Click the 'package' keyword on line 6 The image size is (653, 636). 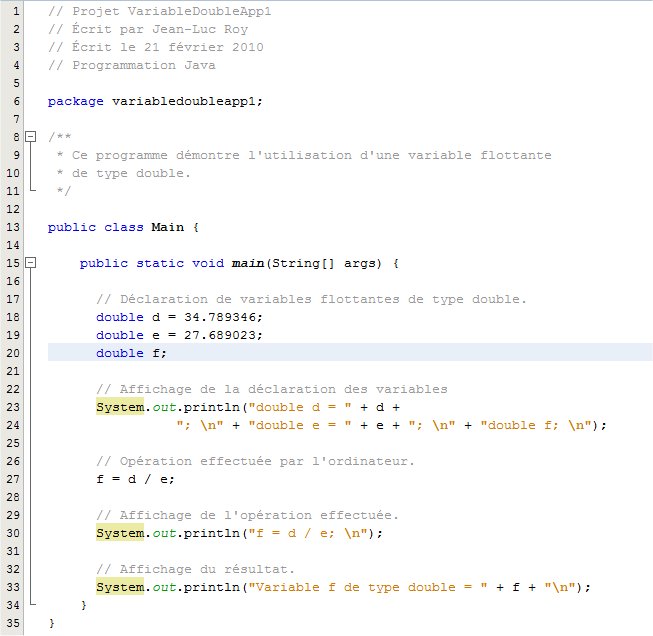tap(75, 102)
